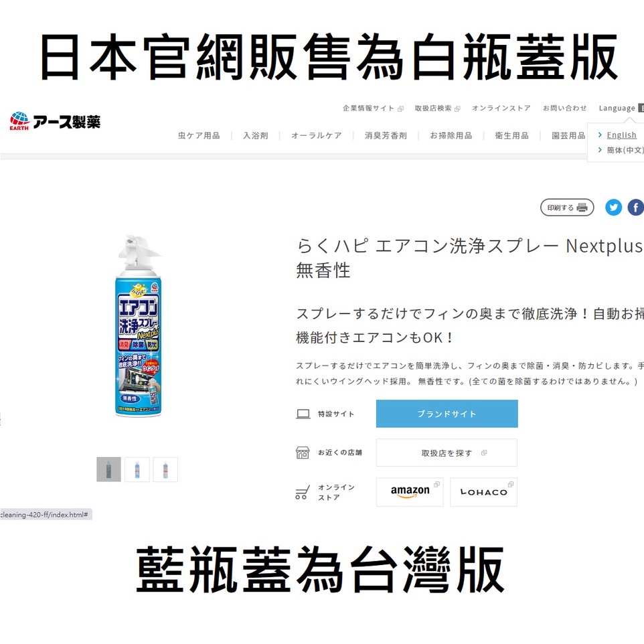This screenshot has height=644, width=644.
Task: Share the page on Twitter
Action: (613, 208)
